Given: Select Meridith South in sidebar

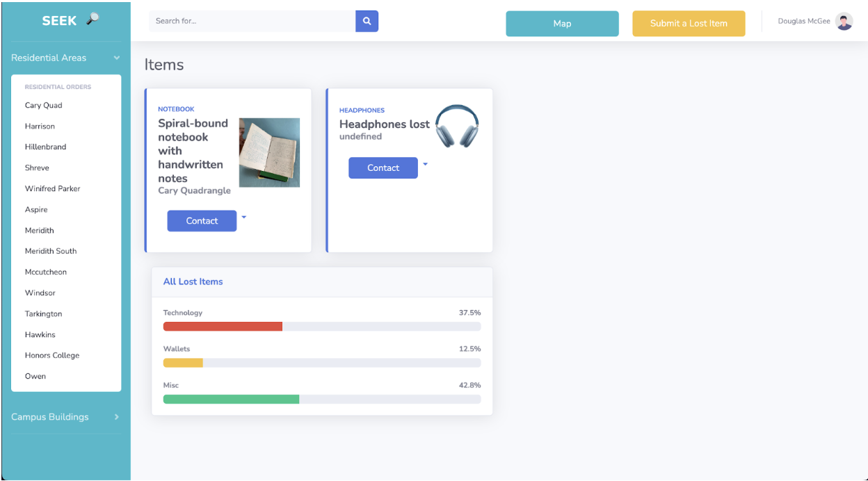Looking at the screenshot, I should click(51, 252).
